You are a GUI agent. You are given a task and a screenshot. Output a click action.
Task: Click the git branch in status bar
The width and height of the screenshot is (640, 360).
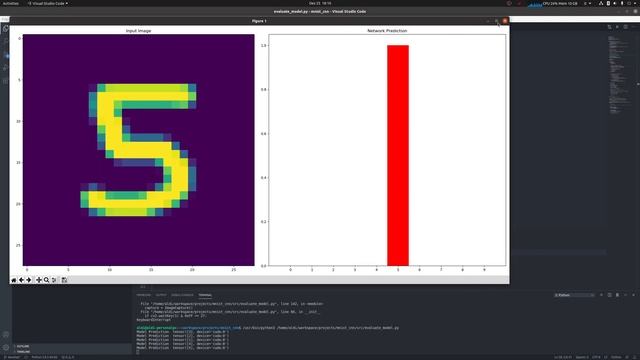pyautogui.click(x=12, y=357)
